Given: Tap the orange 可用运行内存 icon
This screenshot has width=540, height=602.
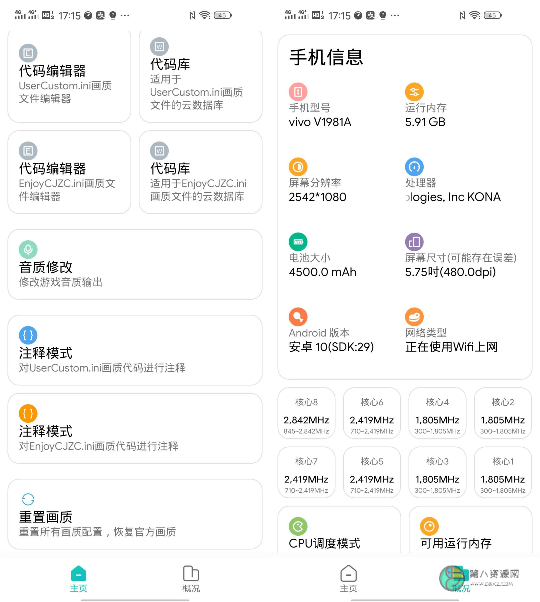Looking at the screenshot, I should (429, 526).
